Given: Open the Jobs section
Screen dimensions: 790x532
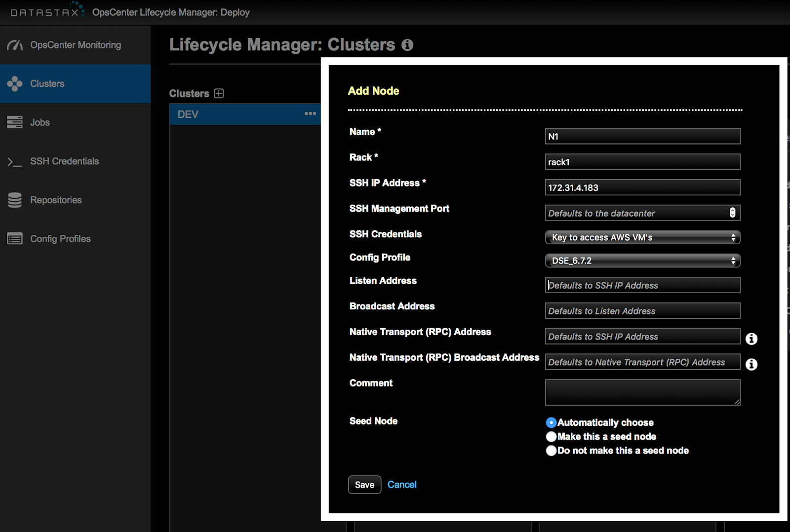Looking at the screenshot, I should (75, 122).
